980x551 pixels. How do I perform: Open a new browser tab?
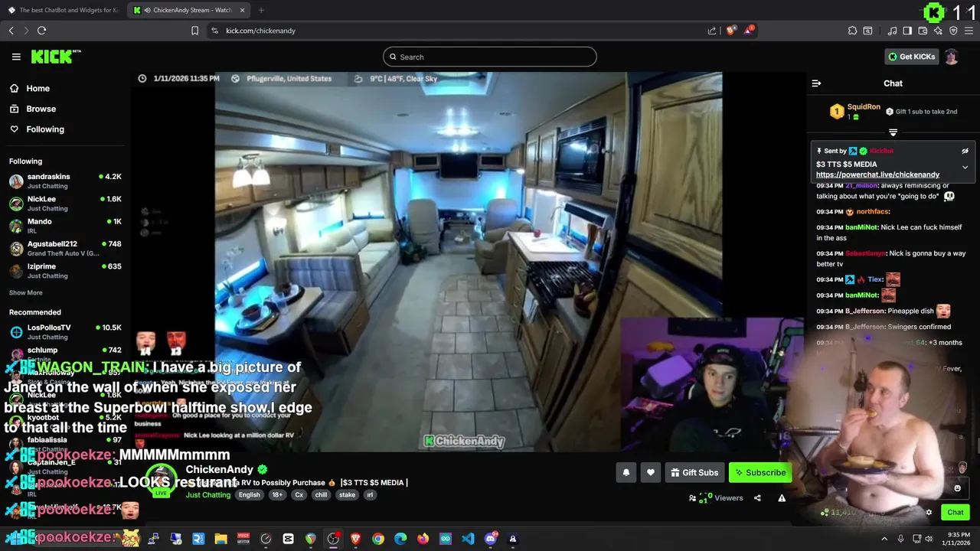(x=261, y=10)
